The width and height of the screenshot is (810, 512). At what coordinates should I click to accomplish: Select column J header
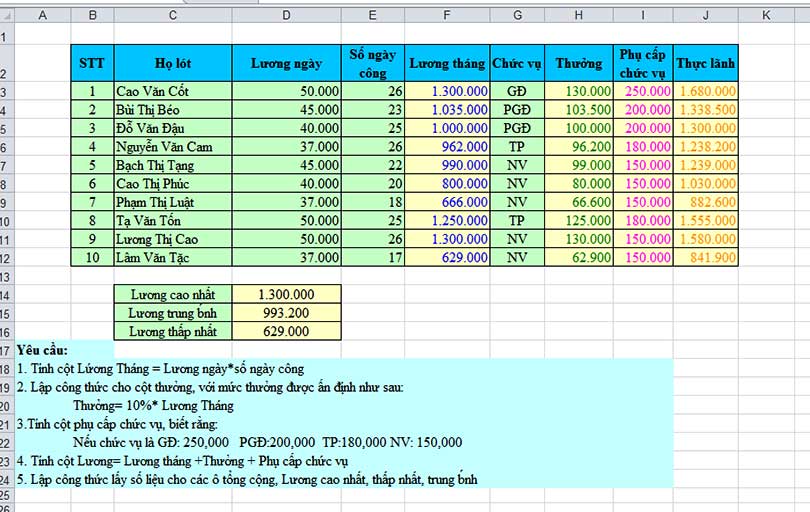click(x=706, y=15)
